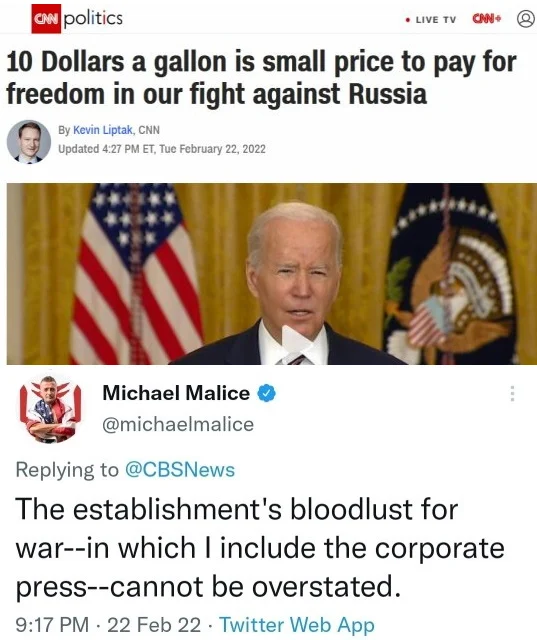Click the Michael Malice display name
Viewport: 537px width, 640px height.
click(x=176, y=393)
